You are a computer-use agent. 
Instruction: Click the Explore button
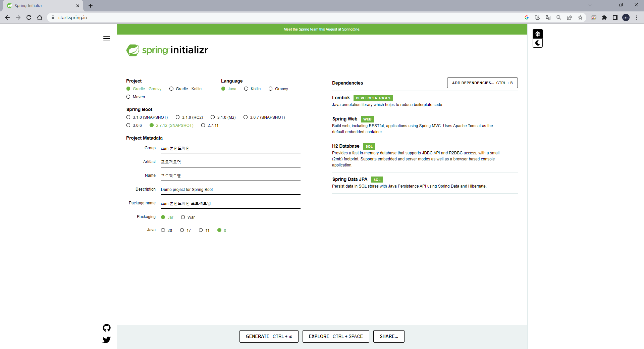pyautogui.click(x=336, y=336)
